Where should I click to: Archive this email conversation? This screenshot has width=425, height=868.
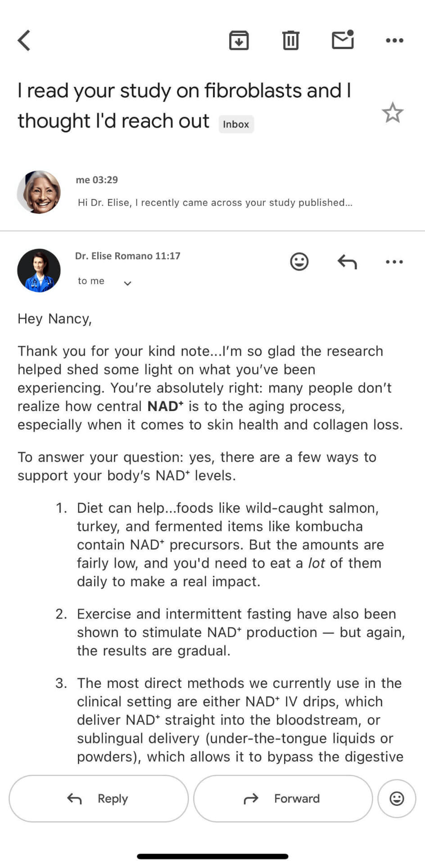[239, 40]
